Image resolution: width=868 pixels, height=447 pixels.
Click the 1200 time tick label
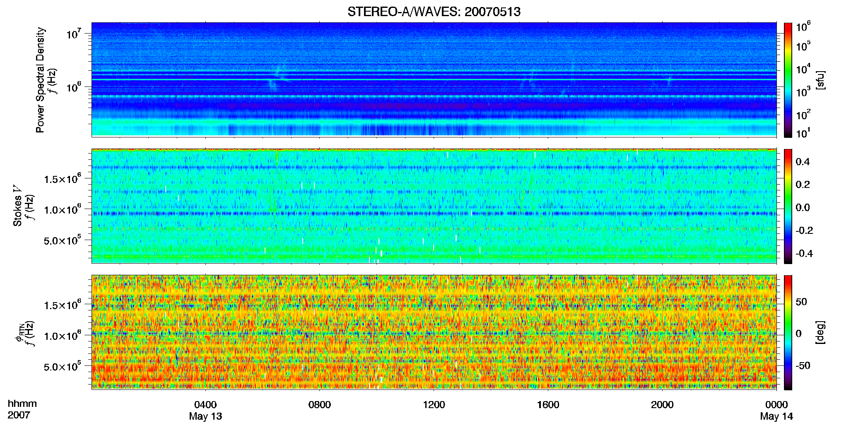tap(434, 405)
